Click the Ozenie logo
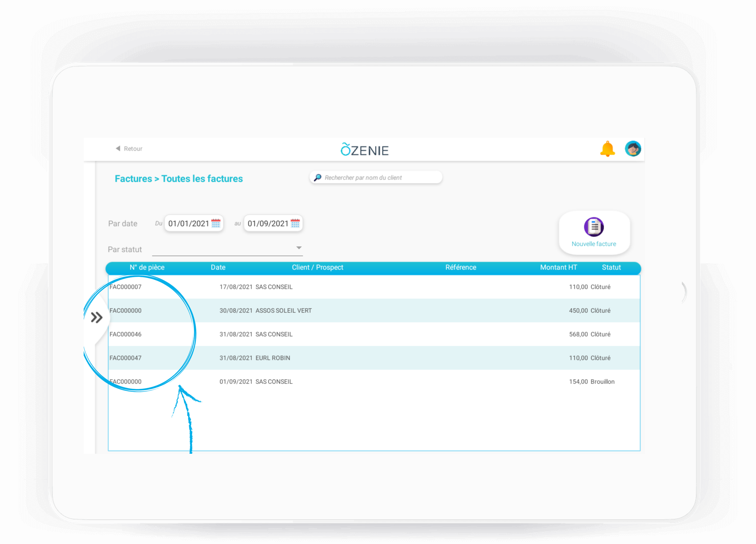 coord(365,149)
